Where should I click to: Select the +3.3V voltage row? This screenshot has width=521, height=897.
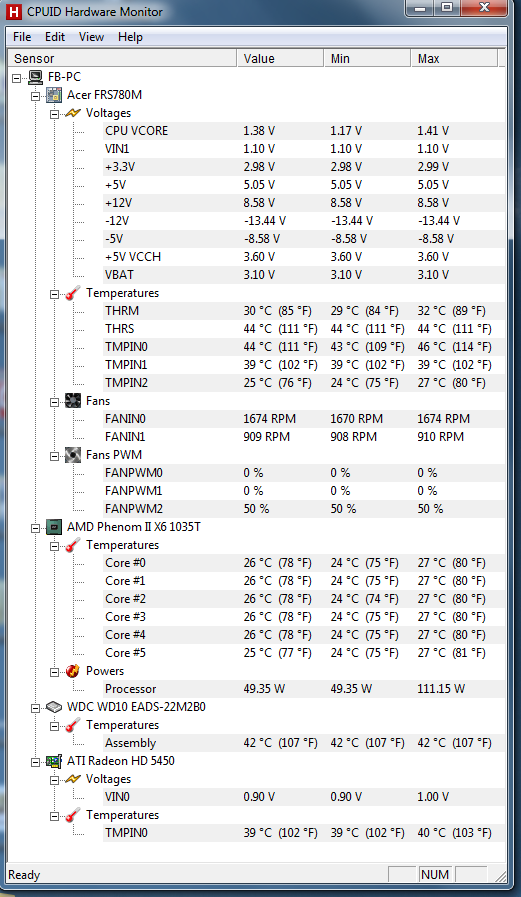coord(304,167)
